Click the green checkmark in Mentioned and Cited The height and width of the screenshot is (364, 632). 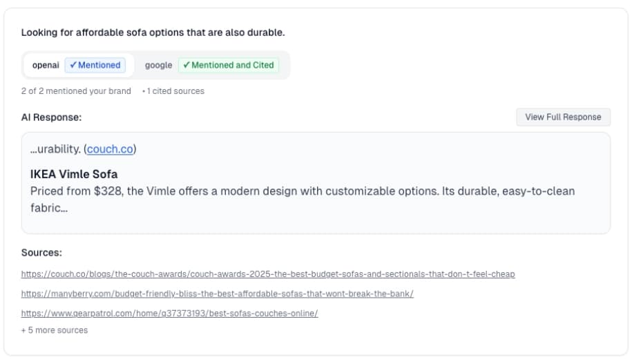186,65
